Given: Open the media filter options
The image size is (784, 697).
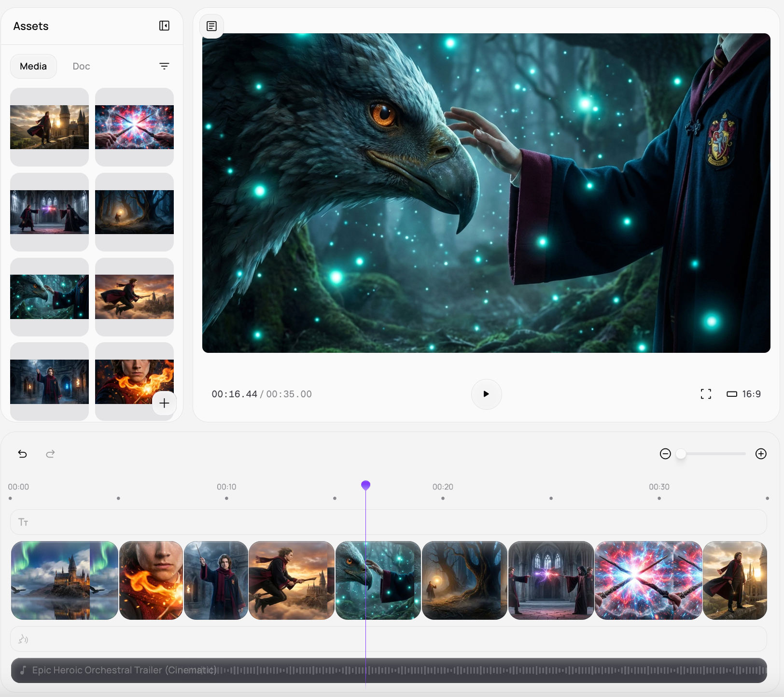Looking at the screenshot, I should 164,66.
